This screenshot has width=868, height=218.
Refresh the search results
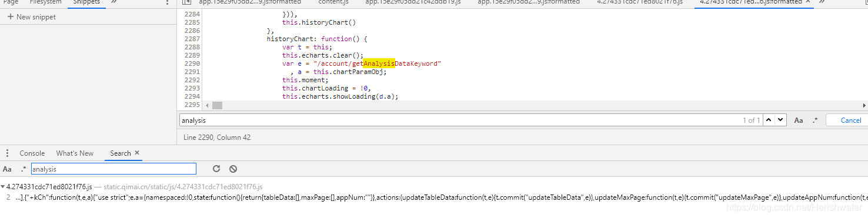(x=216, y=169)
